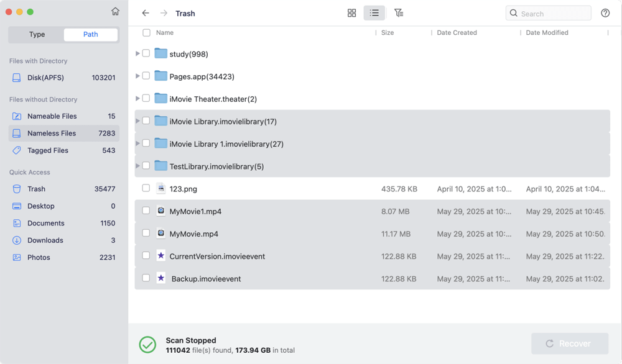Click the Help question mark icon
Viewport: 622px width, 364px height.
(x=605, y=12)
